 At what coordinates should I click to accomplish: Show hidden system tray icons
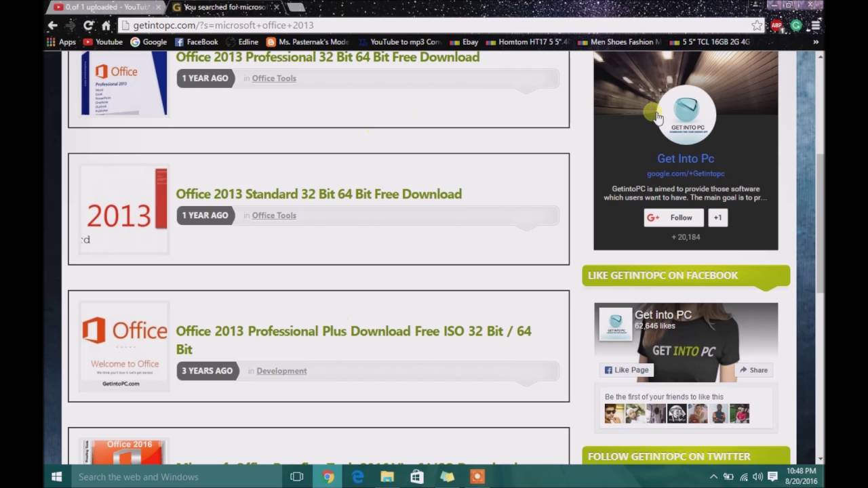tap(713, 476)
